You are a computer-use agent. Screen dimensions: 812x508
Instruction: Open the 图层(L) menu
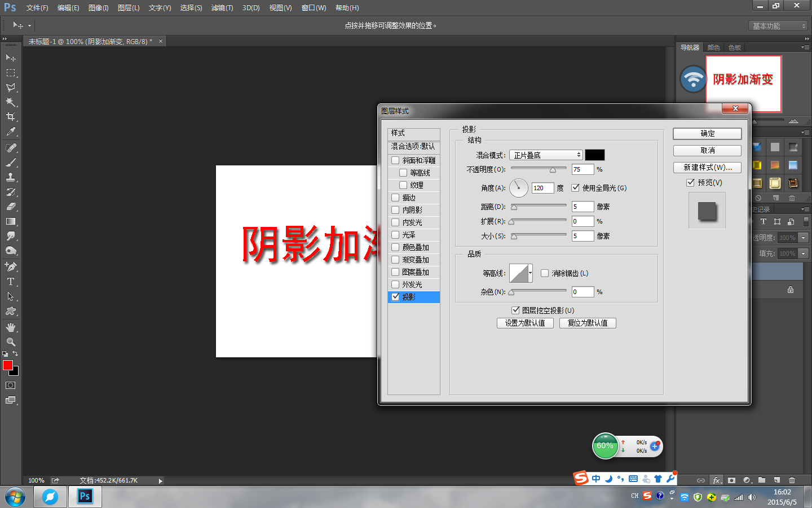pos(129,8)
